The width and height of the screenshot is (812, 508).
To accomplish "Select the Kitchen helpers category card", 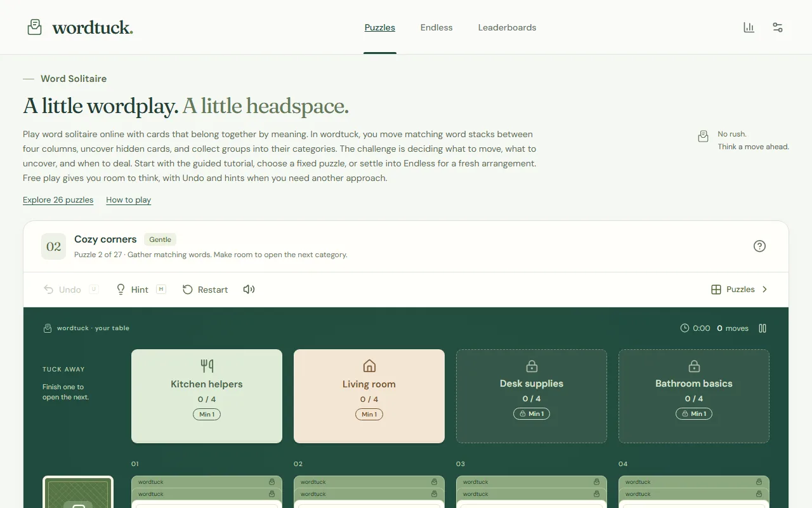I will (x=207, y=396).
